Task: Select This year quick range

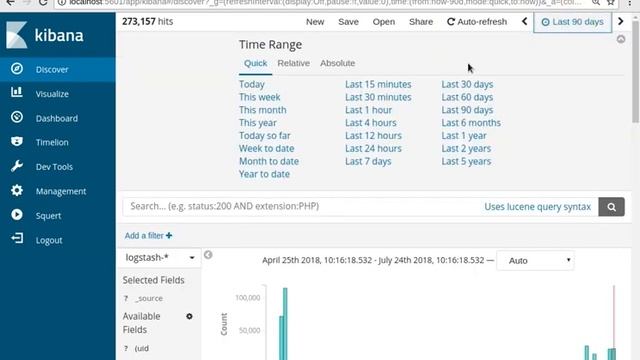Action: coord(258,123)
